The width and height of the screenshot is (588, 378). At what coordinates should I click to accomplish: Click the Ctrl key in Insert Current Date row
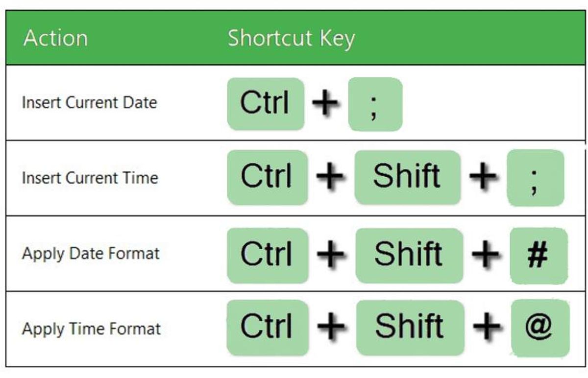266,104
